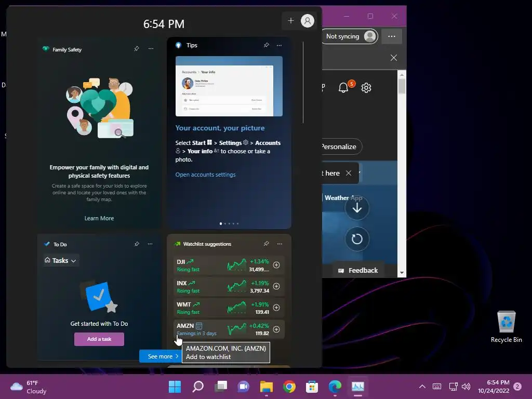This screenshot has width=532, height=399.
Task: Click the add widgets plus button
Action: [291, 21]
